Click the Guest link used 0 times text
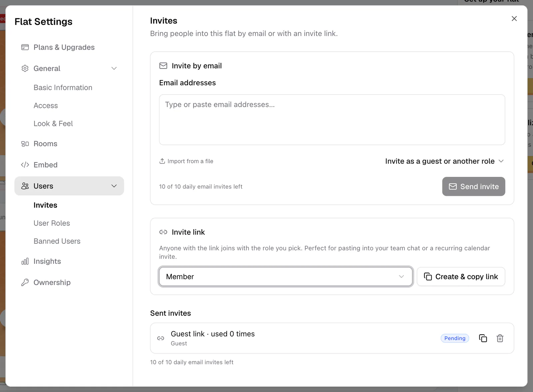Viewport: 533px width, 392px height. pyautogui.click(x=213, y=334)
